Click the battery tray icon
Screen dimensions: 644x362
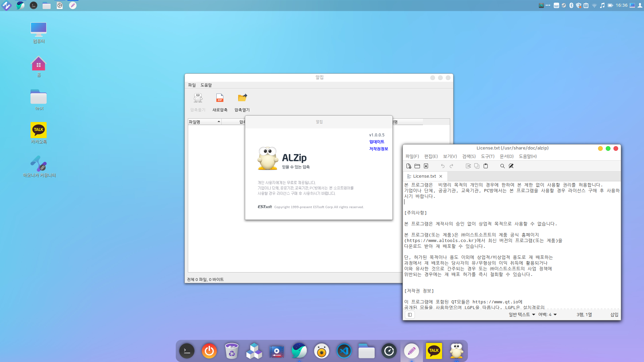point(610,5)
